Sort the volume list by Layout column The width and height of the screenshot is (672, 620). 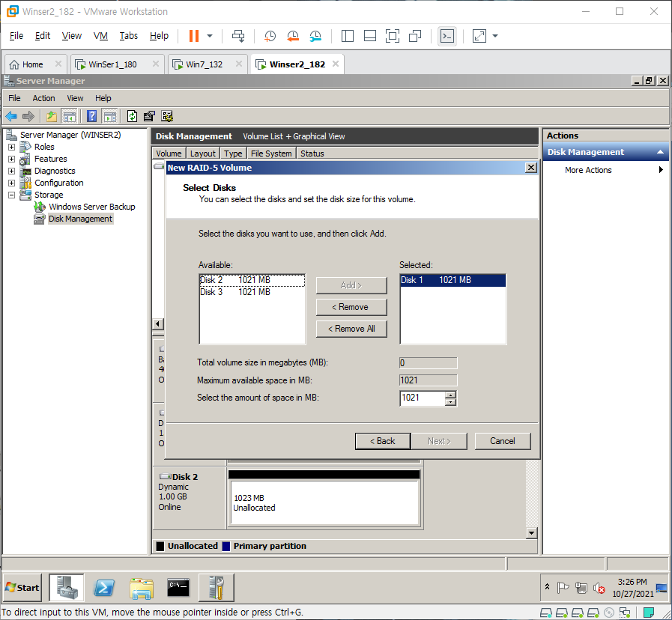coord(203,154)
